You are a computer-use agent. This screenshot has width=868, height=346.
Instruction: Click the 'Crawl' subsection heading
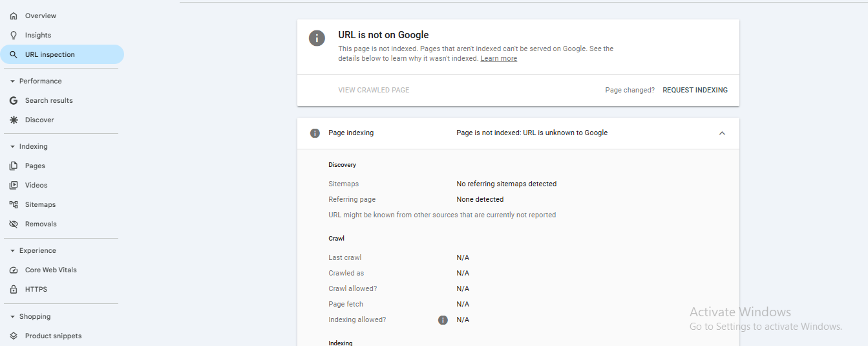click(x=336, y=239)
